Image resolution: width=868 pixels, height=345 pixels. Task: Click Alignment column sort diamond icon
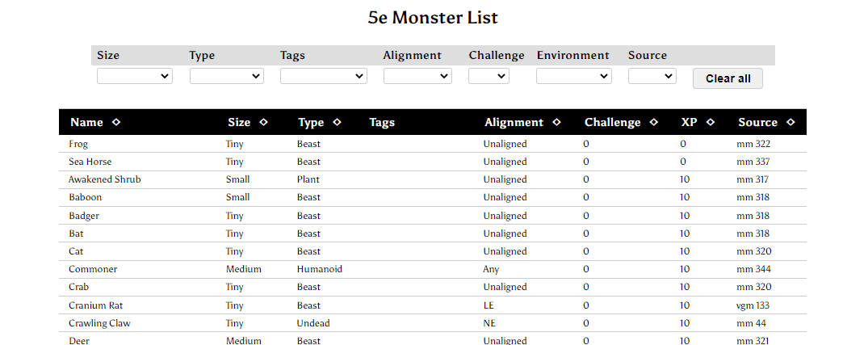pos(556,122)
